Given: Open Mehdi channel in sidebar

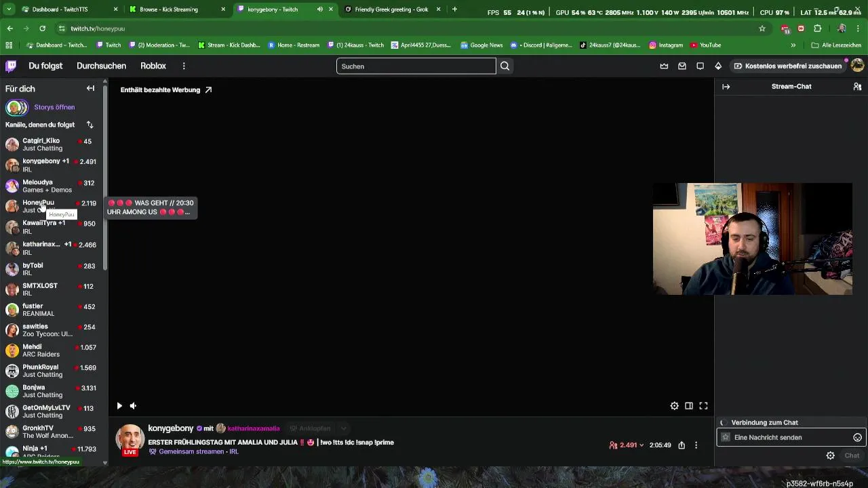Looking at the screenshot, I should click(x=52, y=350).
